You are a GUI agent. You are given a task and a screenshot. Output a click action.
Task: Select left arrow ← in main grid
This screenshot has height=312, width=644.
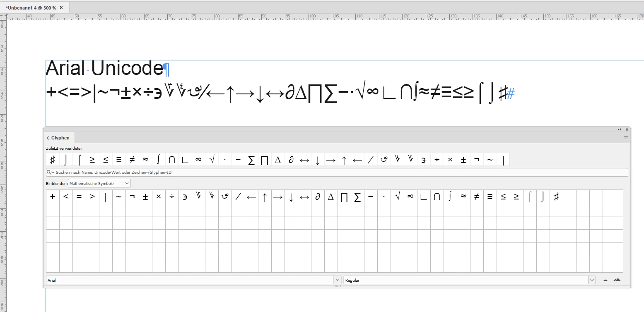(x=251, y=197)
